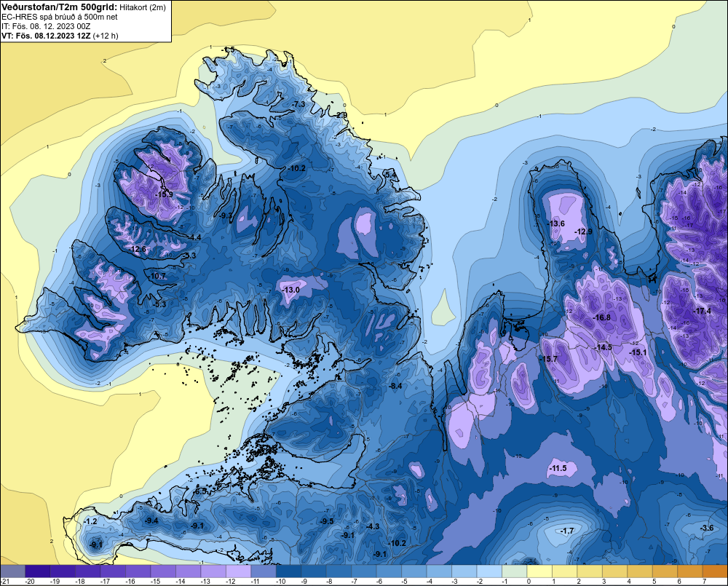Click the -16.8 temperature value
Screen dimensions: 728x586
coord(602,317)
